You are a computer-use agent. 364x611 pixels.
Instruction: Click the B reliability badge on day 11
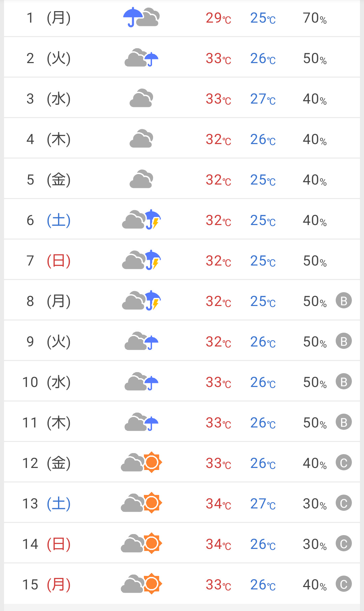343,422
